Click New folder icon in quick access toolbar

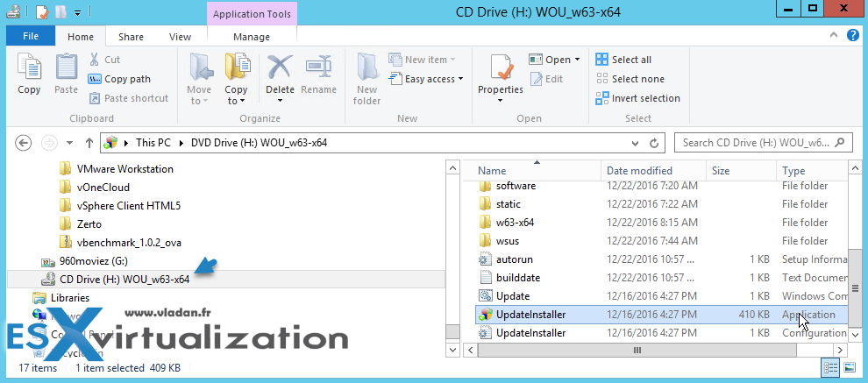pos(61,11)
